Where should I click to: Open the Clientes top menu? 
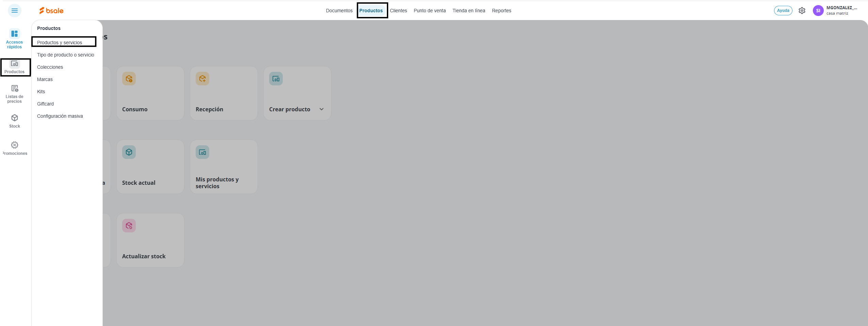(x=398, y=11)
